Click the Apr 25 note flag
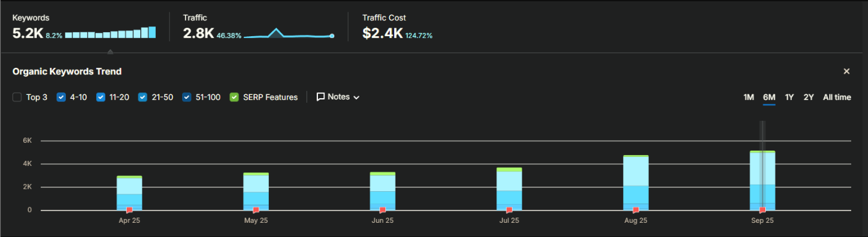The height and width of the screenshot is (237, 868). (129, 210)
